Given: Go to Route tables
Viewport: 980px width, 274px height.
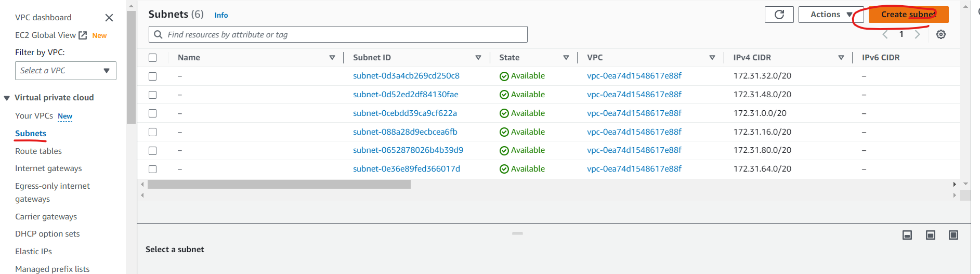Looking at the screenshot, I should click(x=38, y=151).
